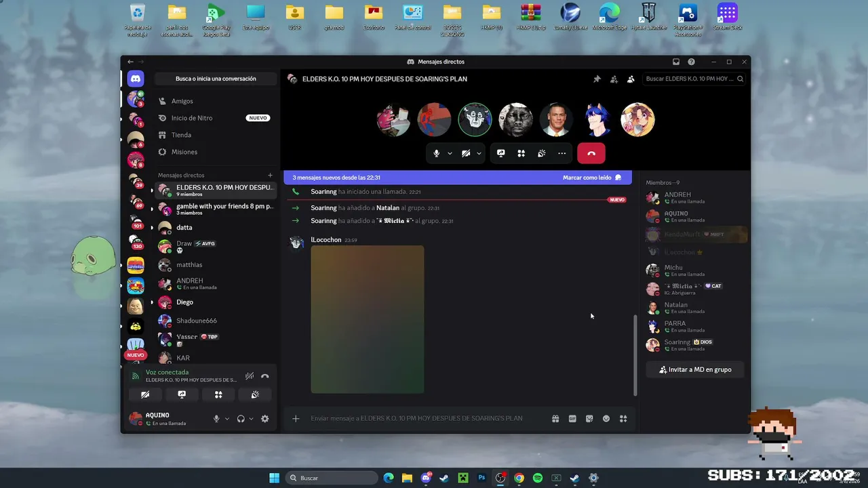The width and height of the screenshot is (868, 488).
Task: Select member PARRA in members list
Action: coord(695,327)
